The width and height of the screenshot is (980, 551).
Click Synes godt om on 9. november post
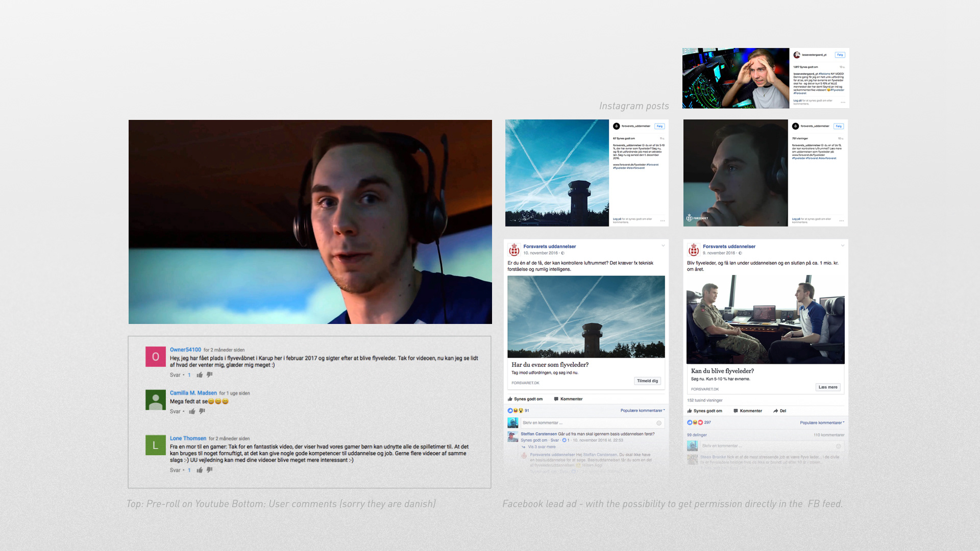coord(704,411)
